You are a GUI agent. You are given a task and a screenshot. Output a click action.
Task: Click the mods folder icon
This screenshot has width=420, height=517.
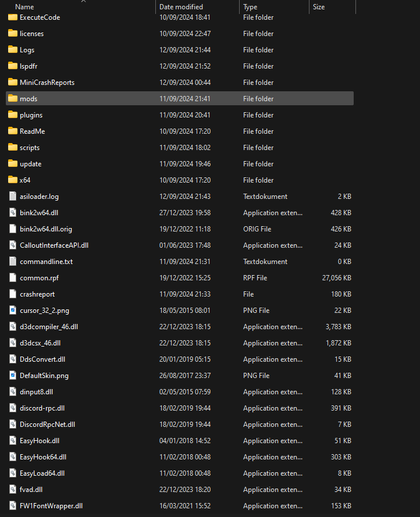tap(13, 98)
